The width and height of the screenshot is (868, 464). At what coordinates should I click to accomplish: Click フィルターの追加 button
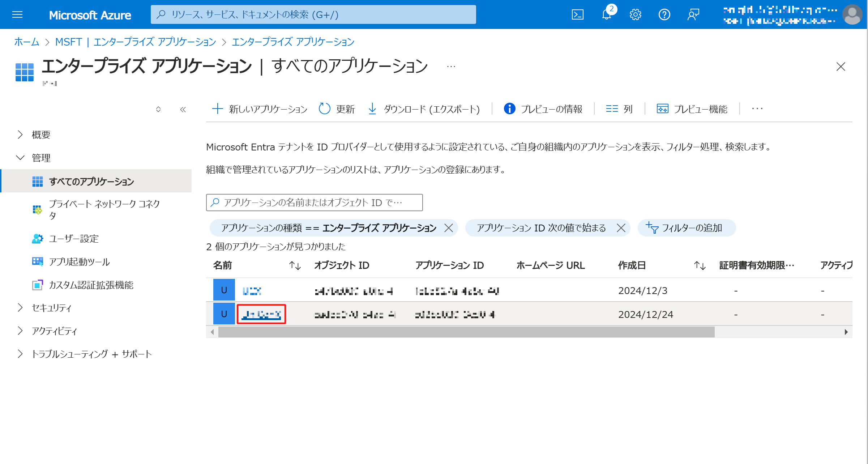(x=687, y=228)
